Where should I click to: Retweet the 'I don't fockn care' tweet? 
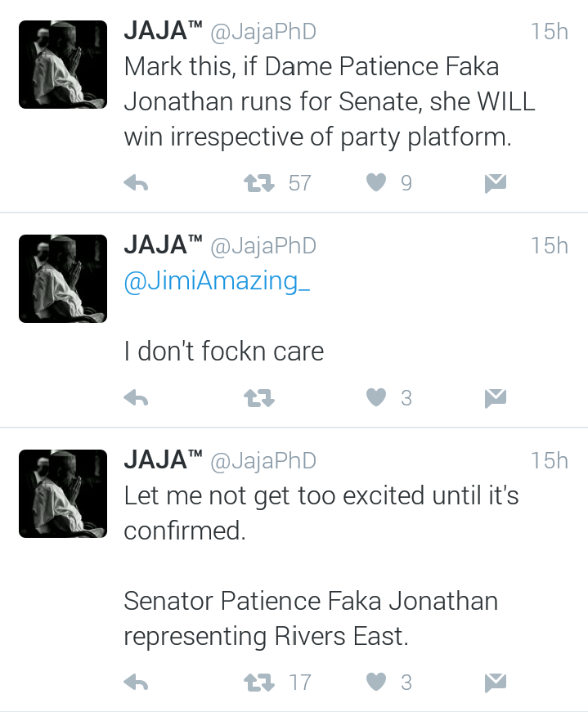coord(259,398)
